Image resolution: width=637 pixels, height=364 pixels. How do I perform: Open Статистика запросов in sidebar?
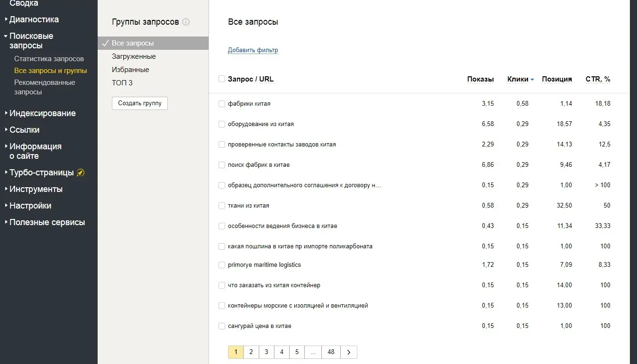(x=49, y=59)
